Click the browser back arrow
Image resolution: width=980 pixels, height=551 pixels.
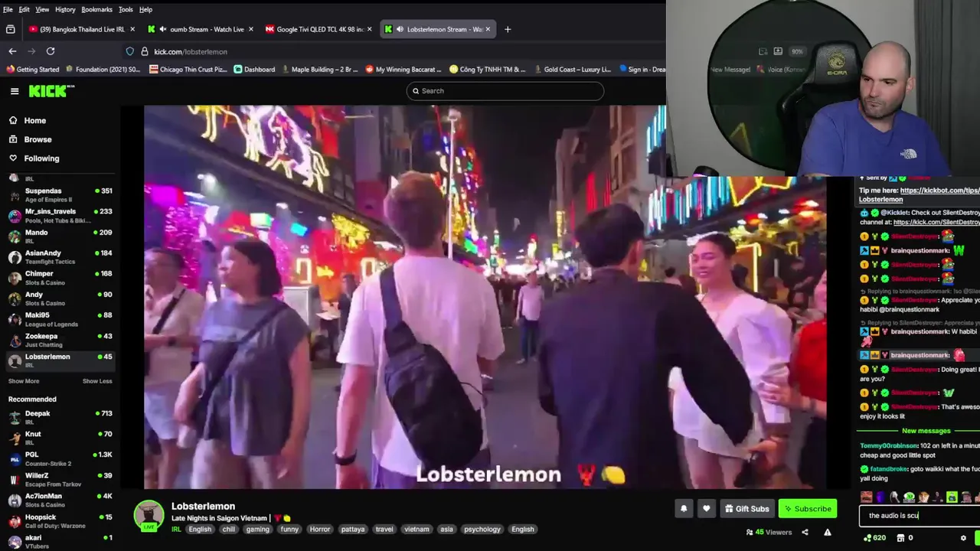coord(12,51)
